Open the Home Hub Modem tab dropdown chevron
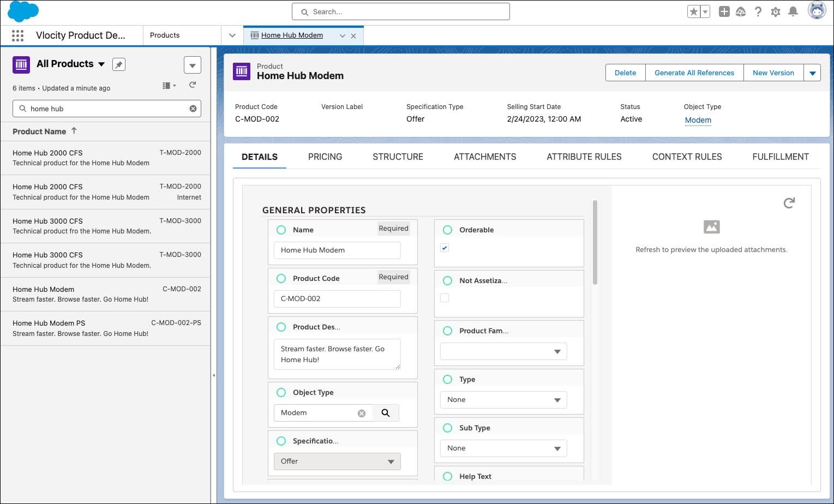 (343, 36)
